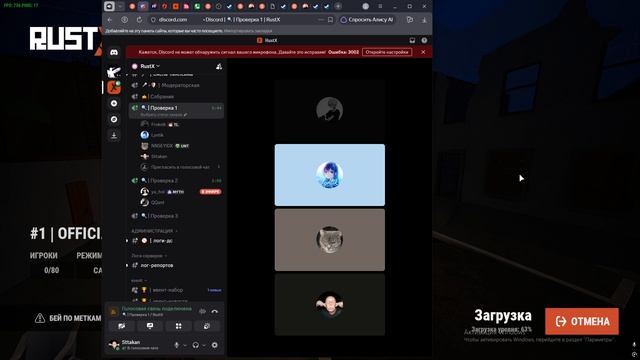Screen dimensions: 640x360
Task: Switch to the green WhatsApp browser tab
Action: pos(197,6)
